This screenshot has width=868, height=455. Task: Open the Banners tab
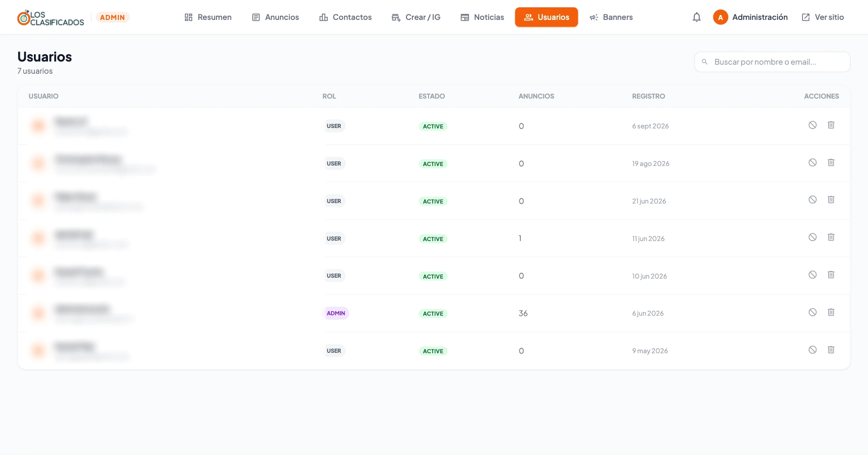tap(611, 17)
